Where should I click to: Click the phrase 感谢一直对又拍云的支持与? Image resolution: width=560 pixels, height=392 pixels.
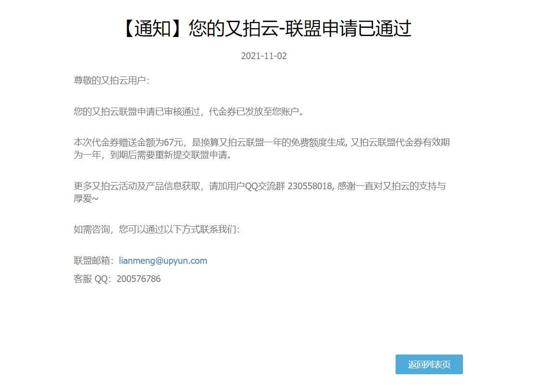[x=391, y=186]
